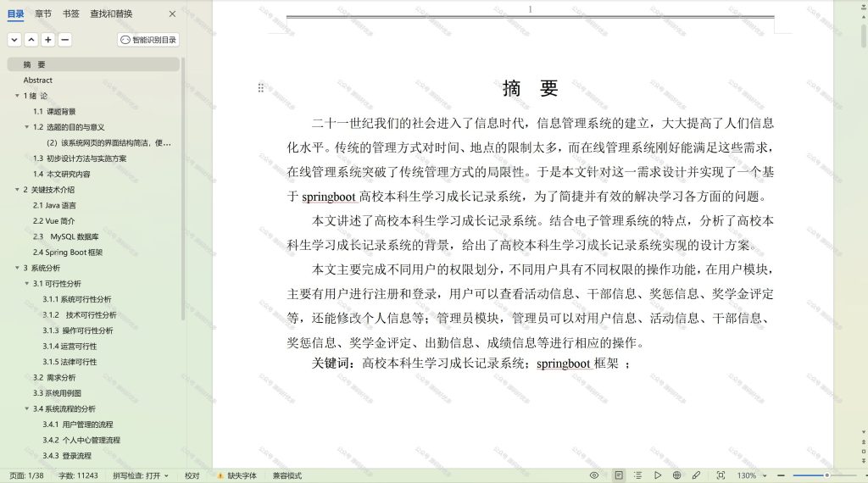
Task: Go to 1.4 本文研究内容
Action: coord(61,175)
